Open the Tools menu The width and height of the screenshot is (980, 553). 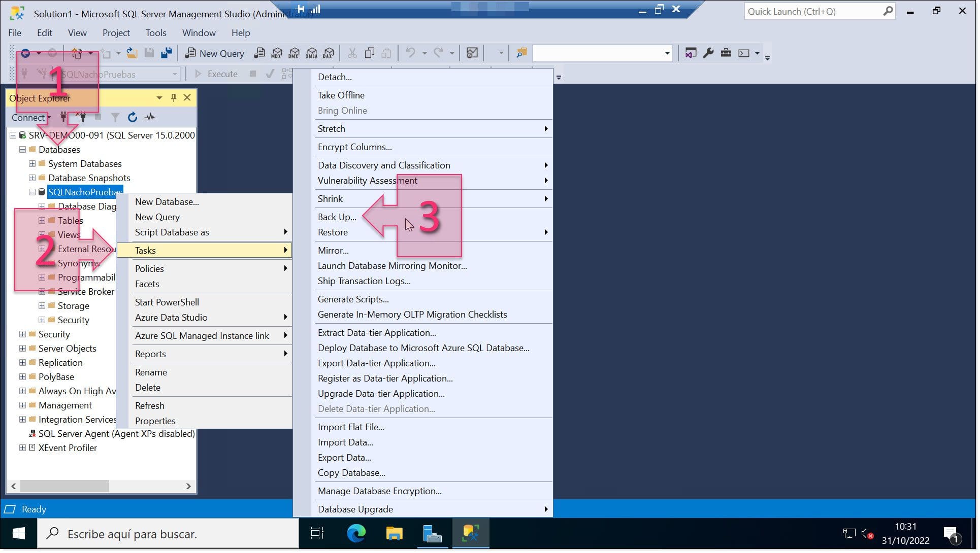pyautogui.click(x=156, y=33)
